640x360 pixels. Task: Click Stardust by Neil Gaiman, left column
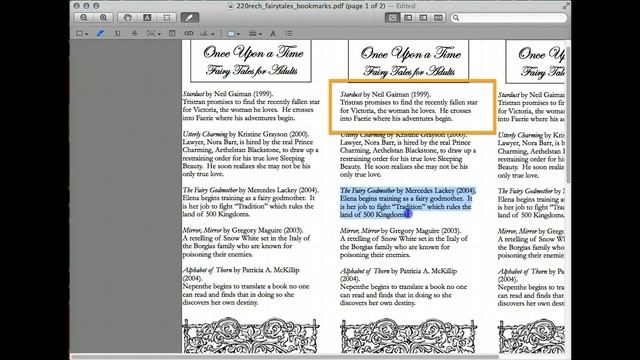[x=228, y=94]
